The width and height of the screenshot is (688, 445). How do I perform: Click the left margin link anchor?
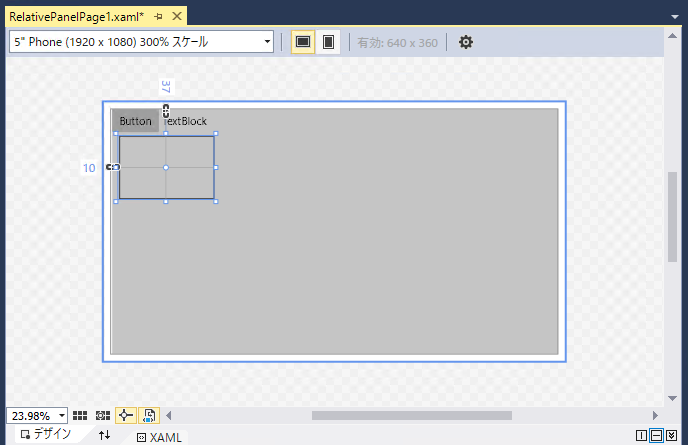[113, 167]
